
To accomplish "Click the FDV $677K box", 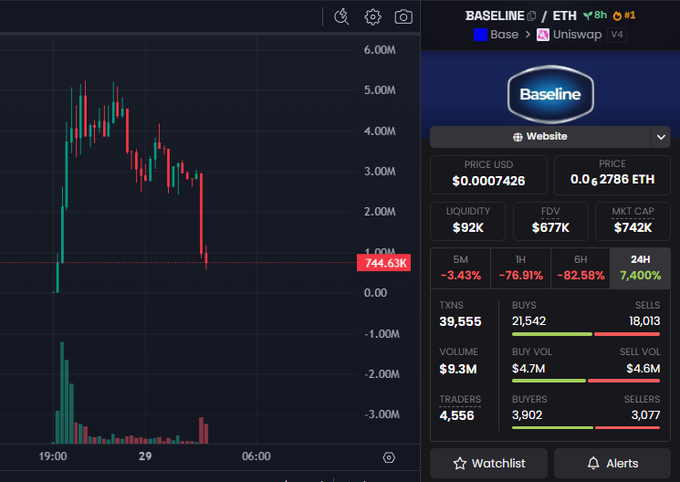I will coord(550,221).
